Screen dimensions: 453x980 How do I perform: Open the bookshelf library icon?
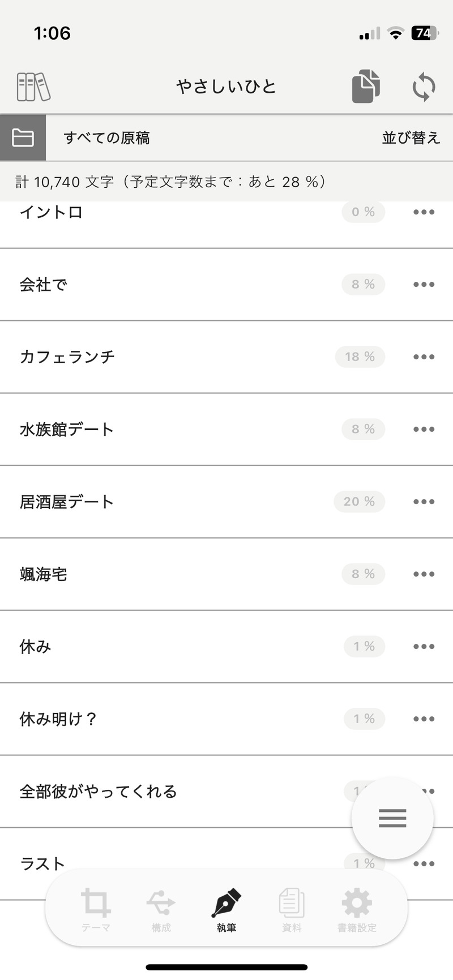click(x=33, y=87)
